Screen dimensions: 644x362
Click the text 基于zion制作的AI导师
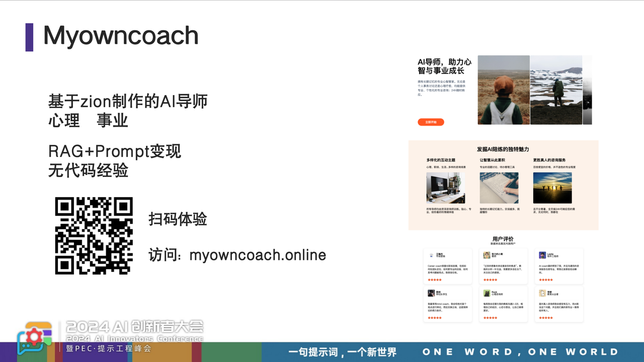128,102
